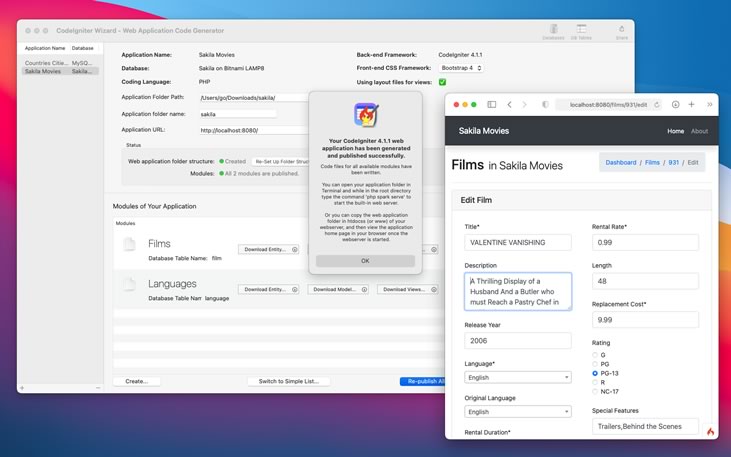Click Re-Set Up Folder Structure button

coord(281,161)
